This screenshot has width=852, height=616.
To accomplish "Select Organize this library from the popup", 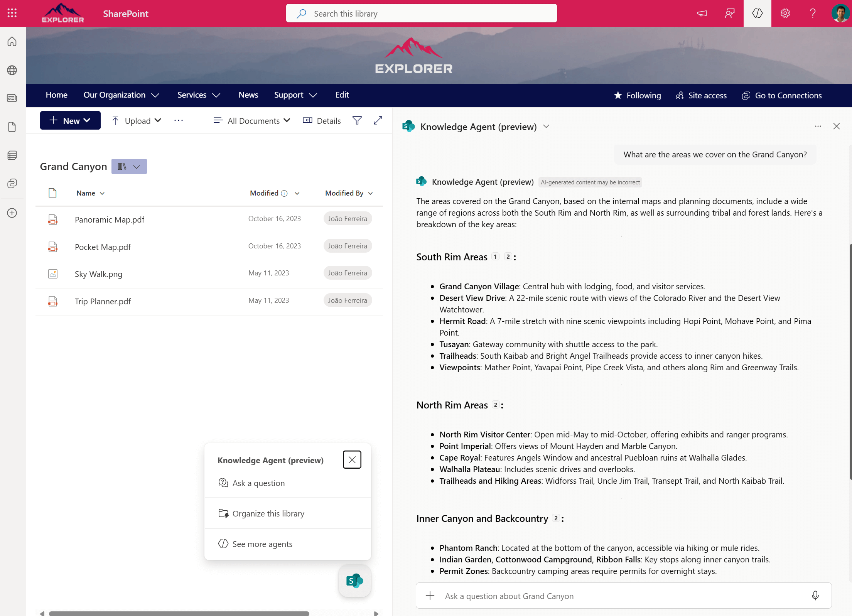I will 268,513.
